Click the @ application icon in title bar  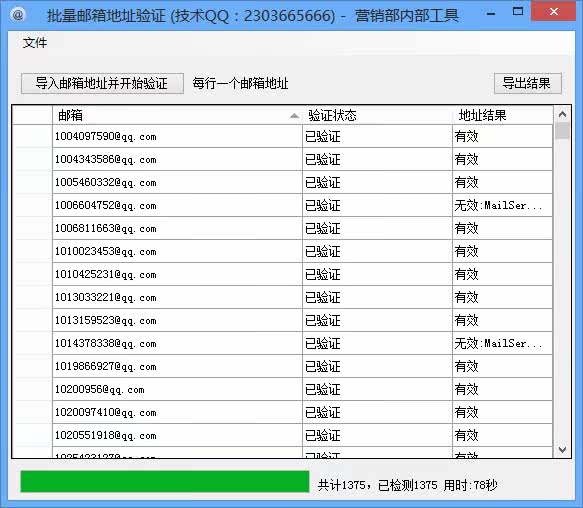tap(18, 15)
